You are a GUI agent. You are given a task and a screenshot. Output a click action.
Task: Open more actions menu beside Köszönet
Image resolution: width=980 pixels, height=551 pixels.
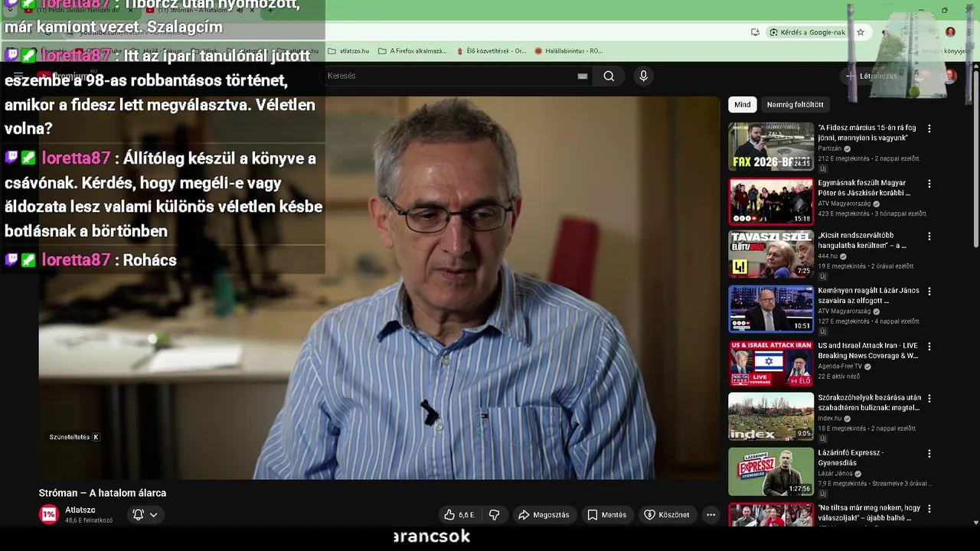click(710, 515)
